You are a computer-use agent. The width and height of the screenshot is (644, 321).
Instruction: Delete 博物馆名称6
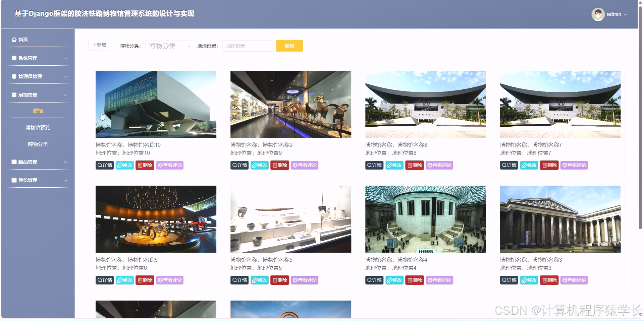coord(145,280)
